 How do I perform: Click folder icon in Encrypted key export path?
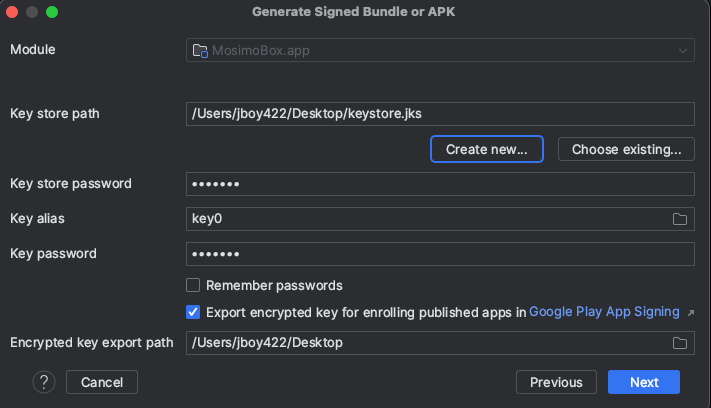pos(680,343)
